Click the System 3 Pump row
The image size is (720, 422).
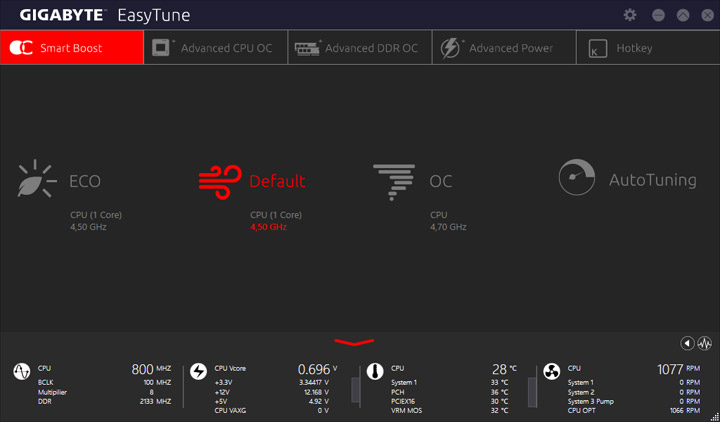(634, 401)
